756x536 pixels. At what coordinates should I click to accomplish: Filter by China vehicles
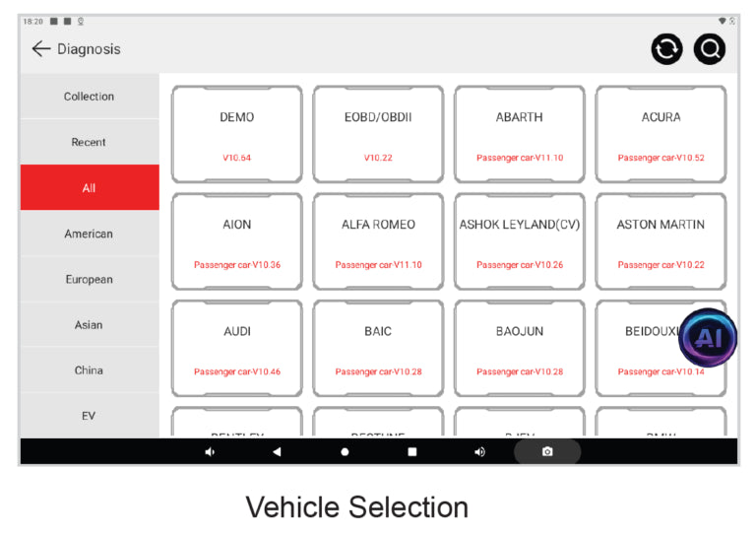[x=90, y=370]
